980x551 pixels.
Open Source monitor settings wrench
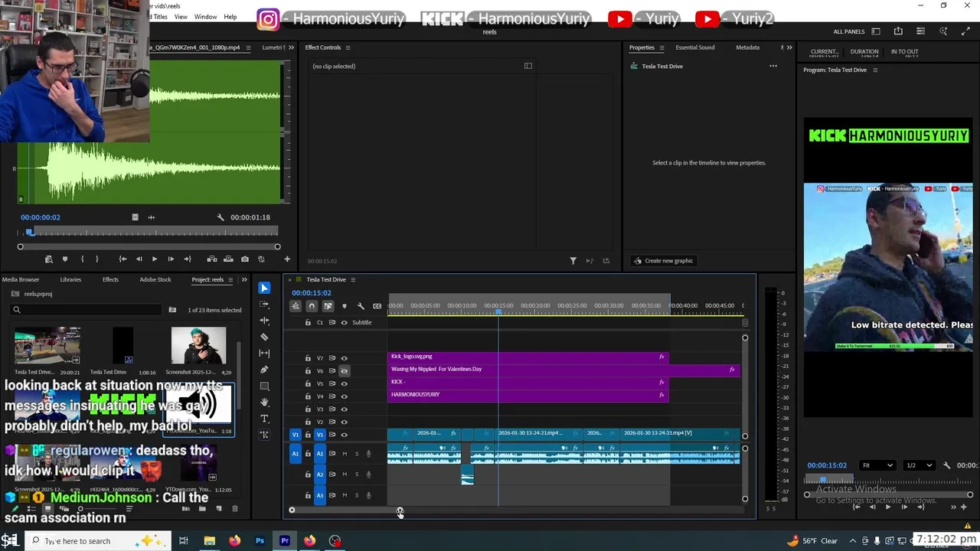click(220, 217)
